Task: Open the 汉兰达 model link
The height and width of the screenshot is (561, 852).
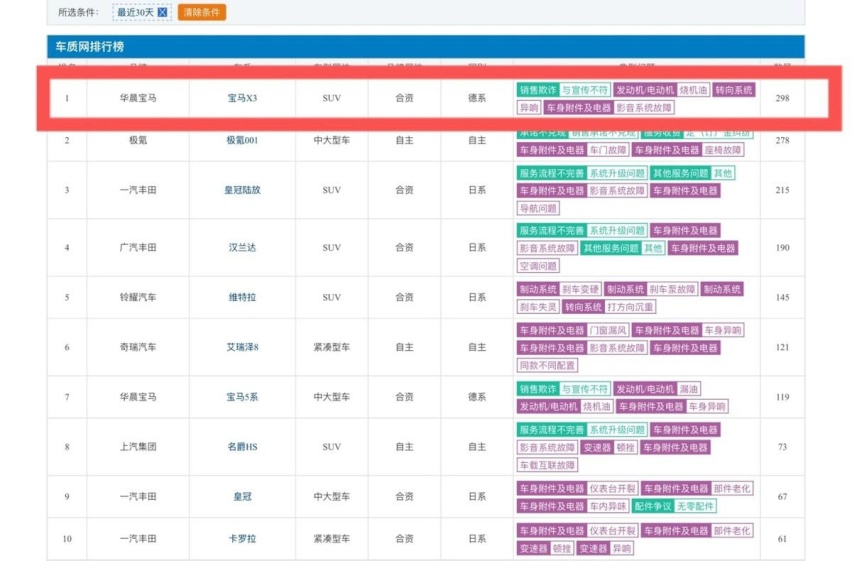Action: [242, 247]
